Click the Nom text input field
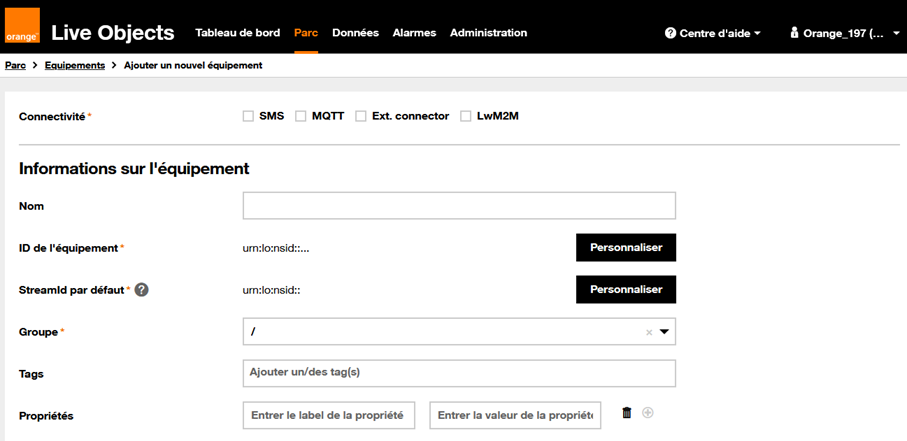Image resolution: width=907 pixels, height=441 pixels. point(459,206)
